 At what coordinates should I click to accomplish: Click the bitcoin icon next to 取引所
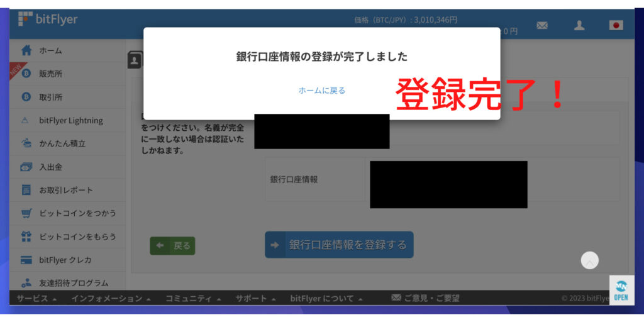(26, 97)
